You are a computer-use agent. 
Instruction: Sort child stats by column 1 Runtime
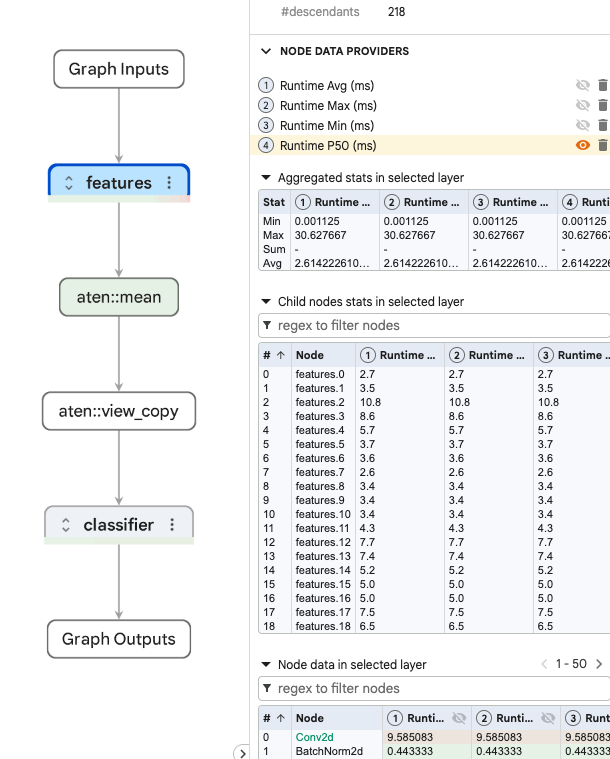tap(400, 355)
